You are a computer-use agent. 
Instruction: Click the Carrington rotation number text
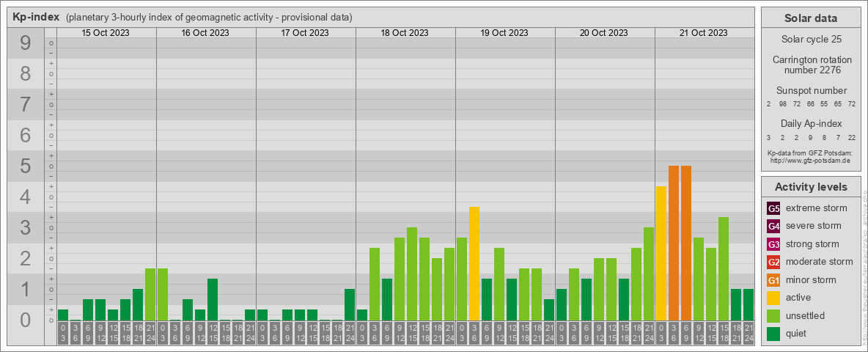click(810, 65)
